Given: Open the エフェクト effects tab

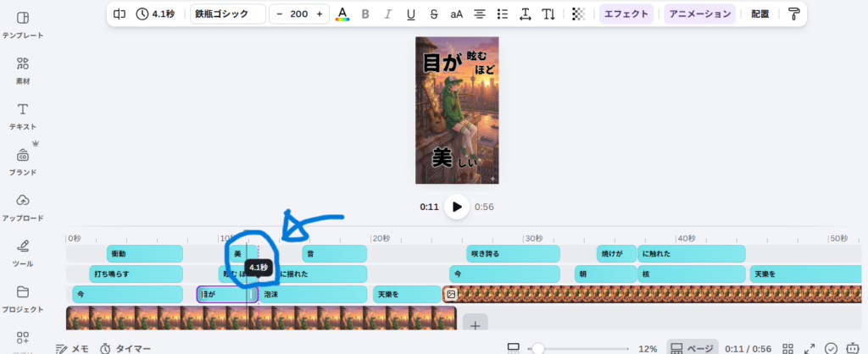Looking at the screenshot, I should (x=626, y=14).
